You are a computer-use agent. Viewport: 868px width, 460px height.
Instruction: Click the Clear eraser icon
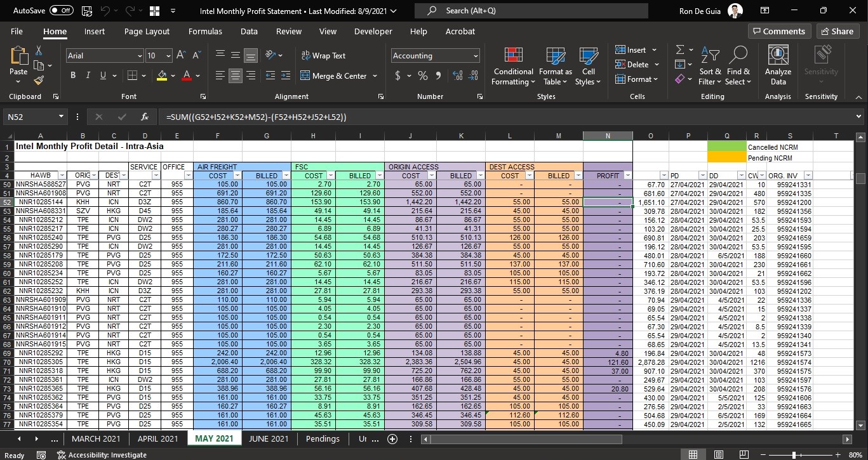(x=680, y=79)
